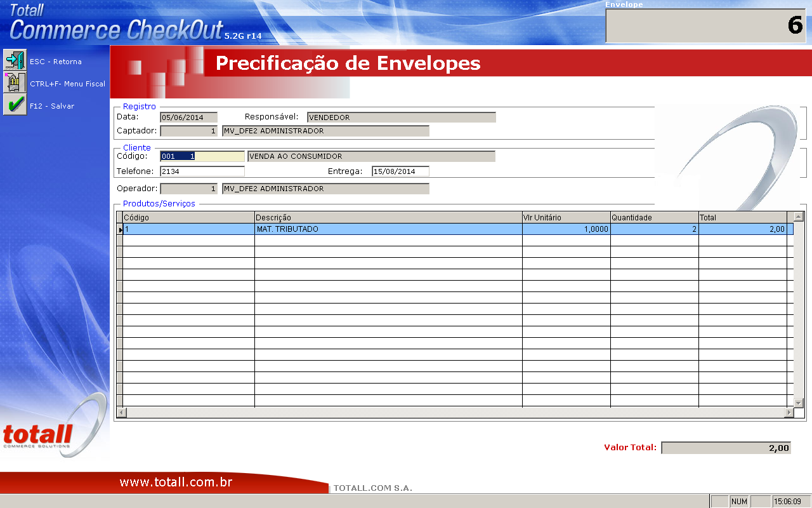Click the Quantidade column header
The height and width of the screenshot is (508, 812).
pyautogui.click(x=654, y=217)
